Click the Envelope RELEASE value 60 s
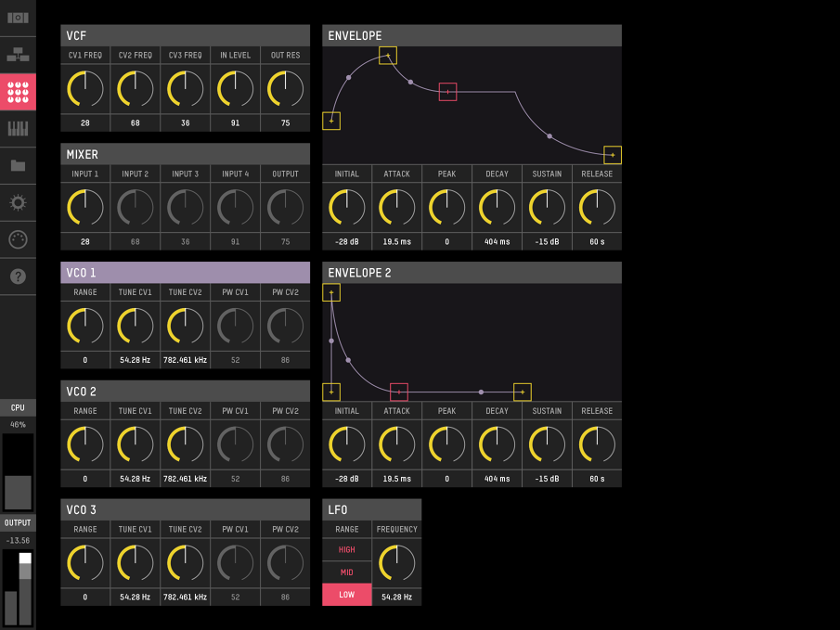The width and height of the screenshot is (840, 630). click(597, 241)
